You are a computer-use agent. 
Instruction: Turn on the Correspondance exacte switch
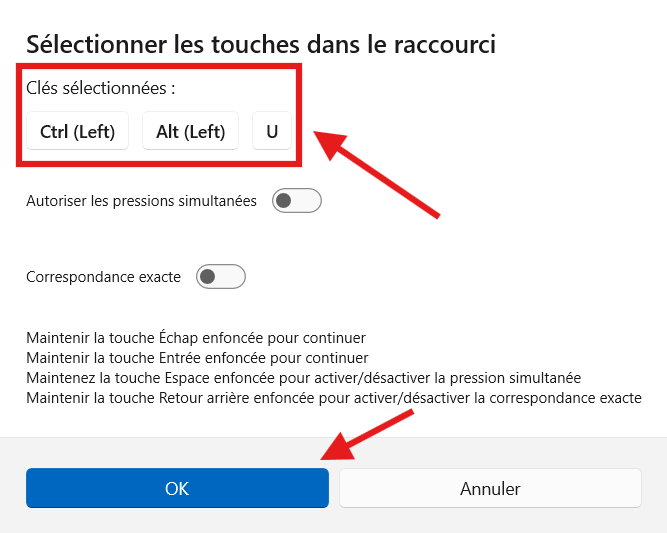221,277
